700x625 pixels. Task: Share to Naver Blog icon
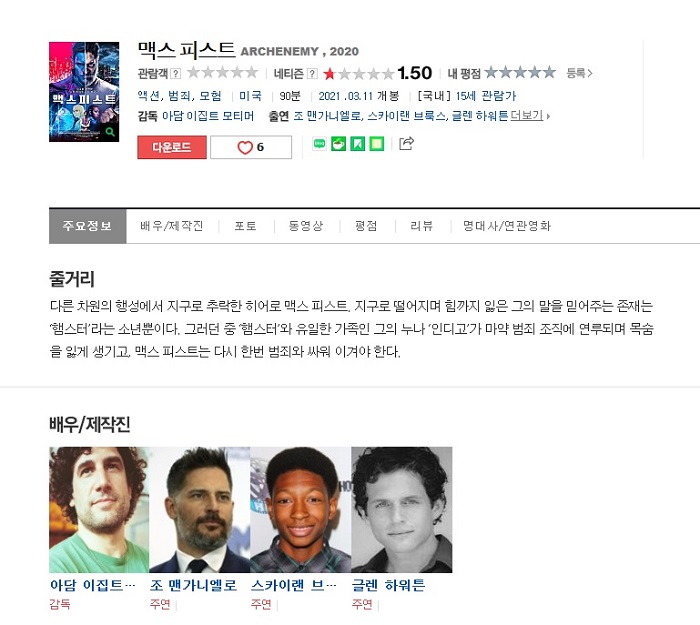319,144
